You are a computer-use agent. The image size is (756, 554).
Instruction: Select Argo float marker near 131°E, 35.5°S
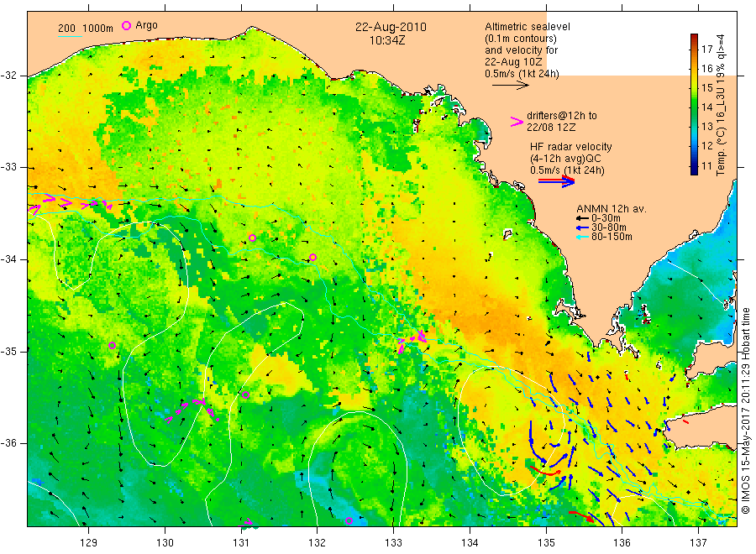pyautogui.click(x=245, y=395)
